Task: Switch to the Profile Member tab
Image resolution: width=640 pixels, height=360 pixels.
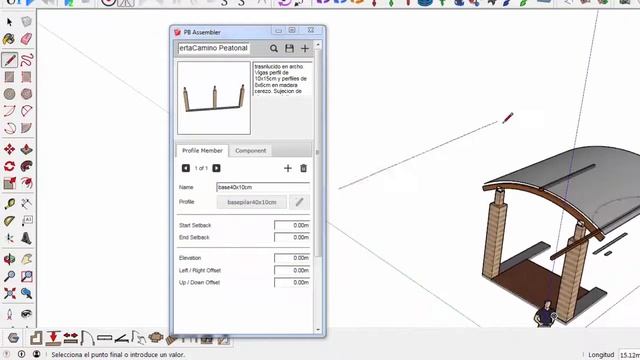Action: coord(202,151)
